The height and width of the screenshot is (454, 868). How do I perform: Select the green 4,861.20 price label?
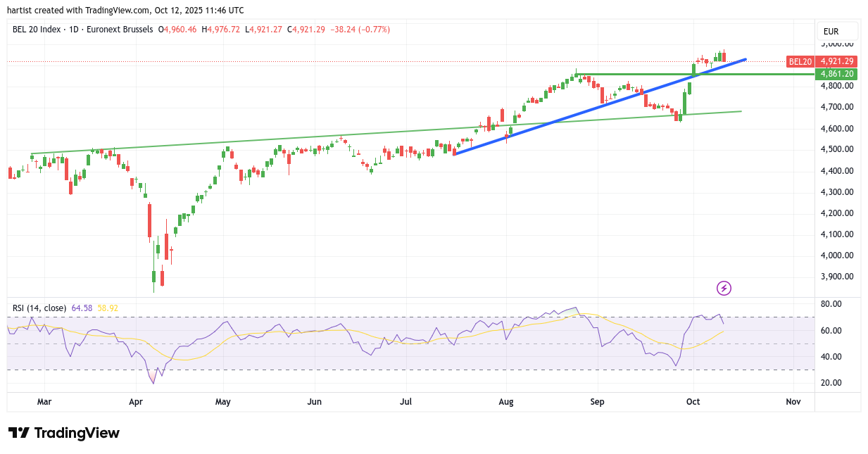[836, 74]
